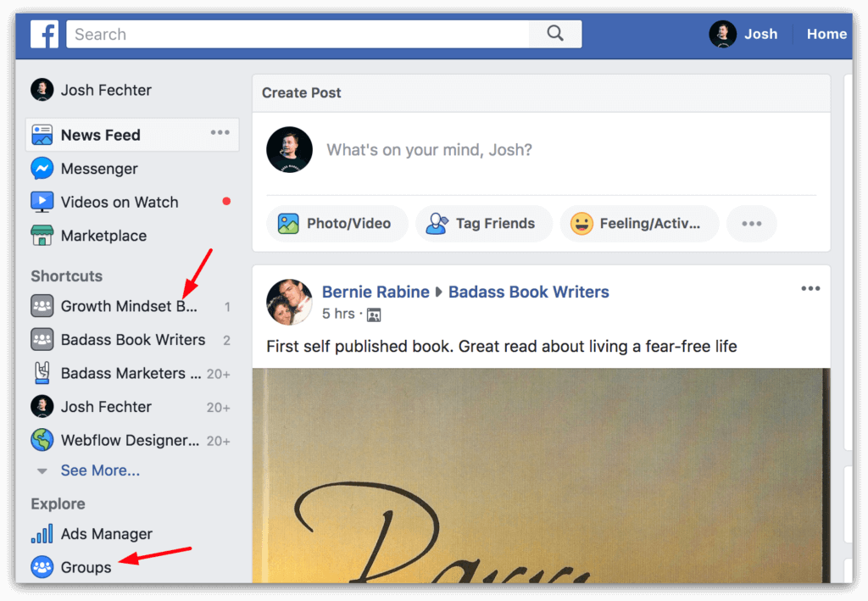Click the group audience icon beside 5 hrs
Image resolution: width=868 pixels, height=601 pixels.
374,314
